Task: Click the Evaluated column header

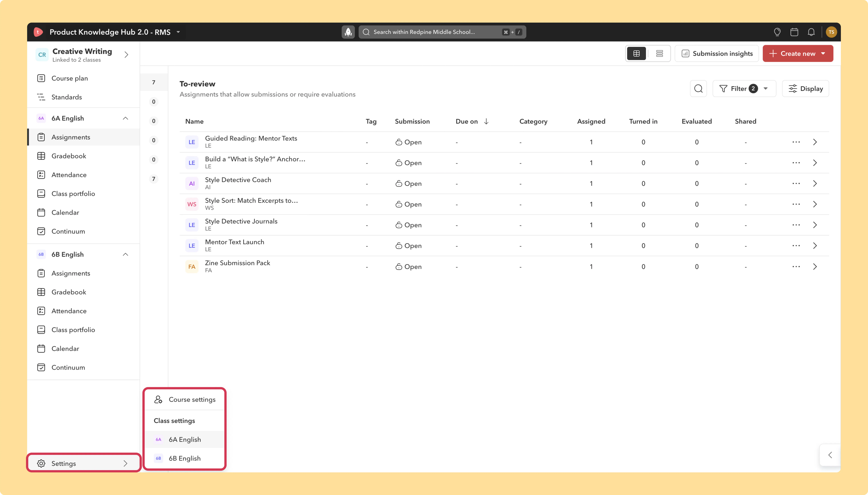Action: tap(697, 121)
